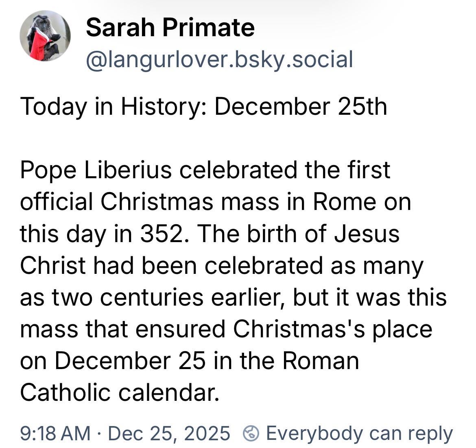476x448 pixels.
Task: Open Sarah Primate's profile avatar
Action: [x=45, y=36]
